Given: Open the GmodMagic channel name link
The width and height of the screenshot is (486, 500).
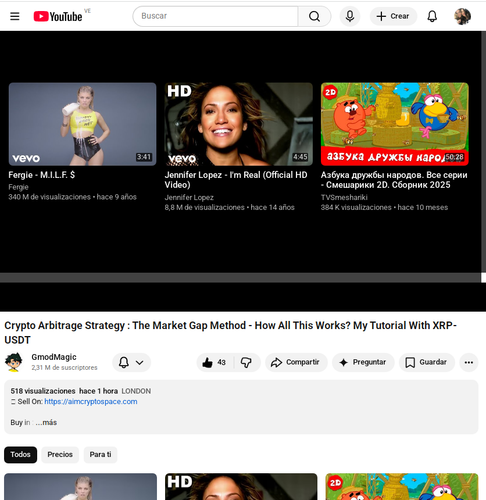Looking at the screenshot, I should click(x=54, y=357).
